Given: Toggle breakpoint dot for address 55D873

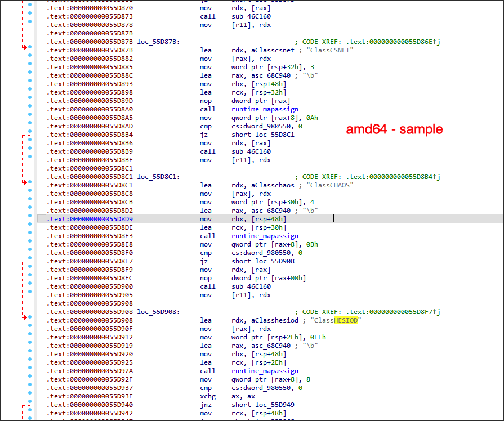Looking at the screenshot, I should click(30, 13).
